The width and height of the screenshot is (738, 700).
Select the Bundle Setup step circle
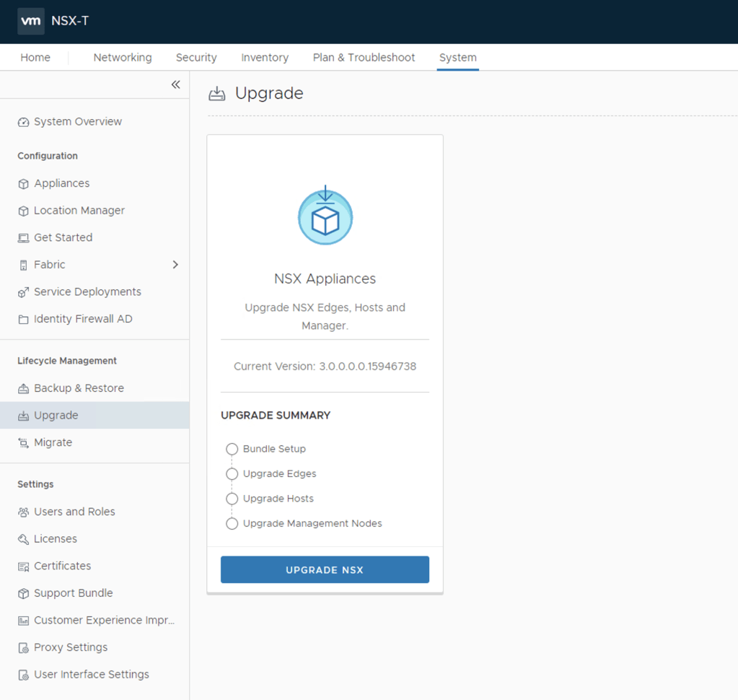click(232, 449)
